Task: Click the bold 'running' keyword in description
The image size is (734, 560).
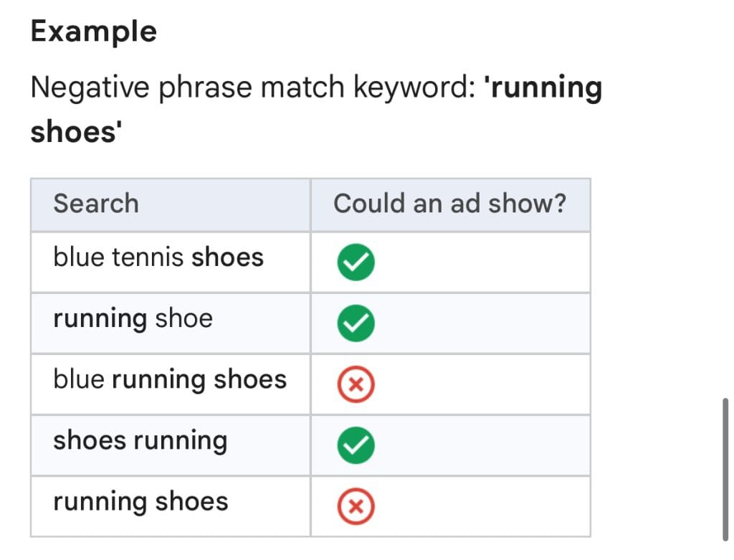Action: (545, 88)
